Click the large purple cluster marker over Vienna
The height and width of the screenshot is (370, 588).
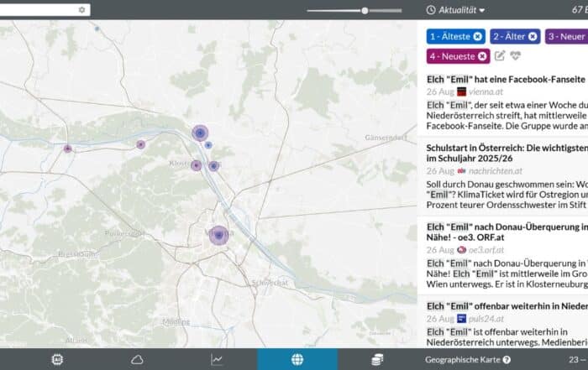[x=219, y=236]
